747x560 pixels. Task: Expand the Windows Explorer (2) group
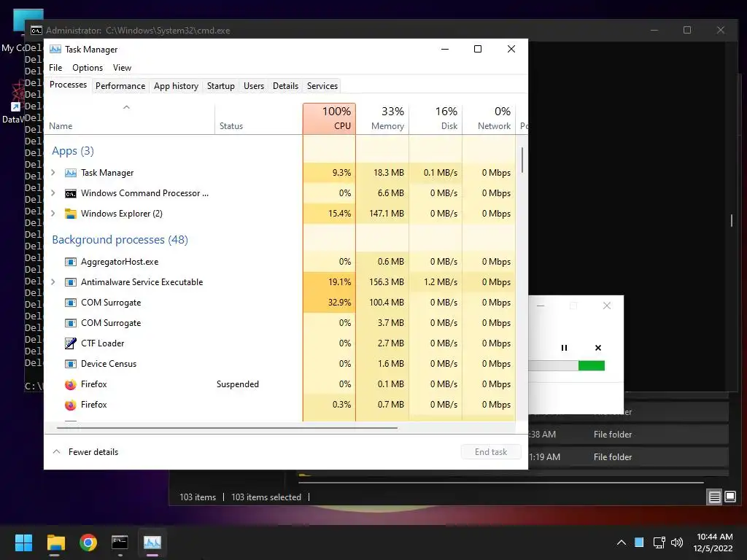coord(53,214)
